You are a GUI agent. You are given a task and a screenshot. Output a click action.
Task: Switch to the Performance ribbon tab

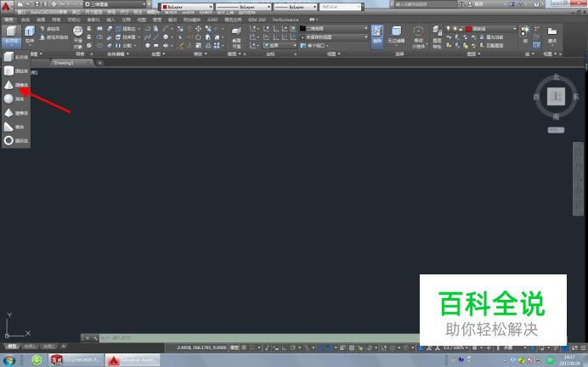(286, 20)
